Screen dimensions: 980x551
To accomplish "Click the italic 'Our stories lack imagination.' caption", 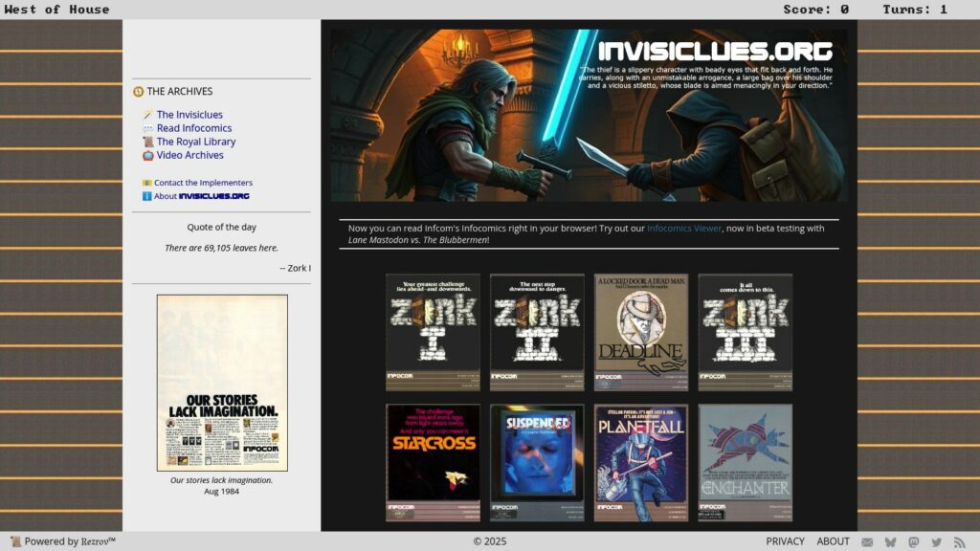I will pyautogui.click(x=221, y=480).
